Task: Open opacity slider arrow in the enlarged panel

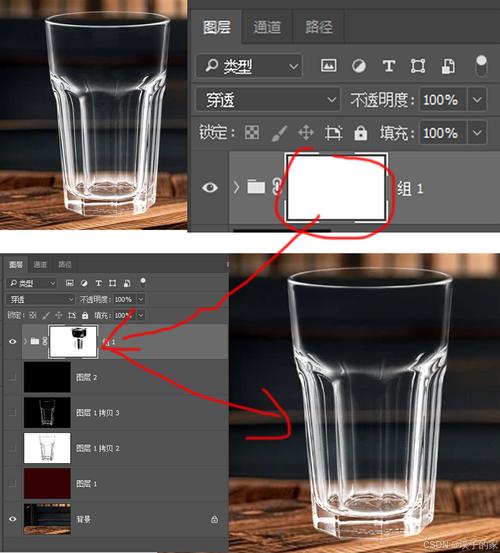Action: (x=477, y=100)
